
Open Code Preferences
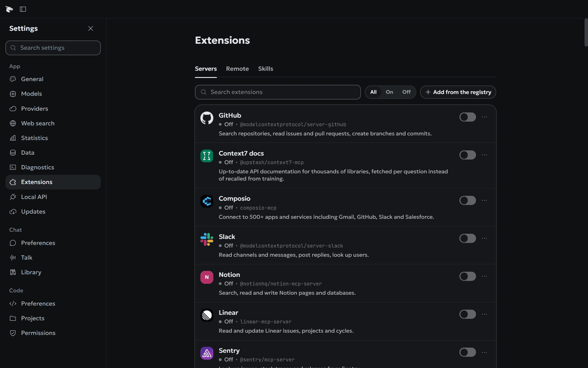(53, 304)
